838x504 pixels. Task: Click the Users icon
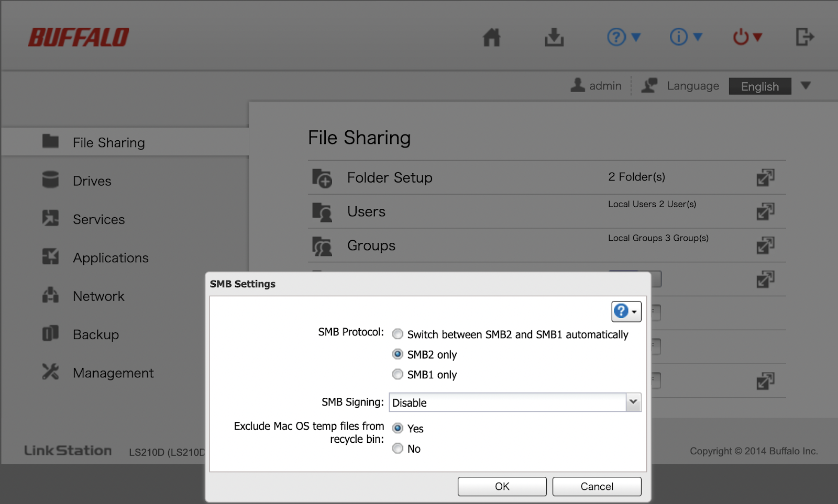[x=322, y=212]
